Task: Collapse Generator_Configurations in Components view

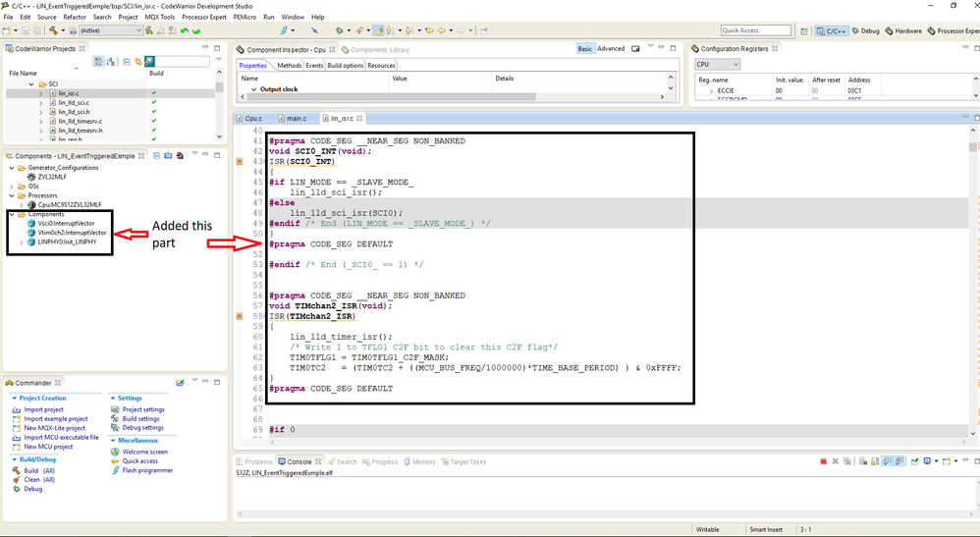Action: click(x=11, y=168)
